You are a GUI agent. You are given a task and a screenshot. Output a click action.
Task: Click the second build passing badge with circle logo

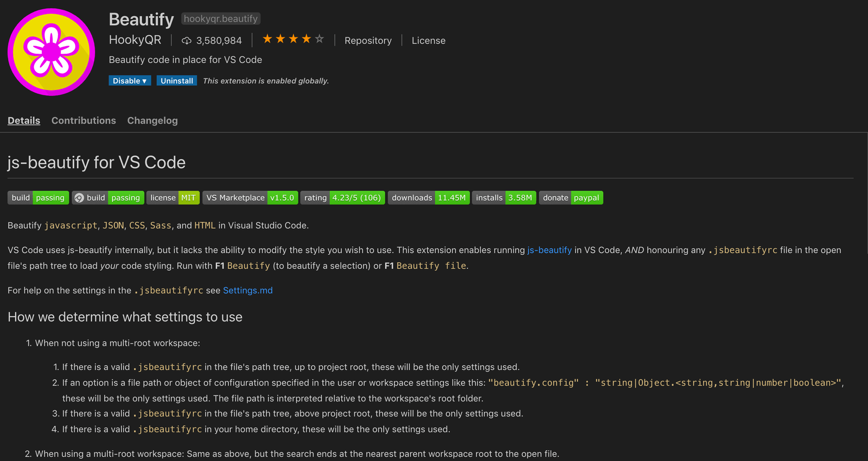click(x=108, y=198)
